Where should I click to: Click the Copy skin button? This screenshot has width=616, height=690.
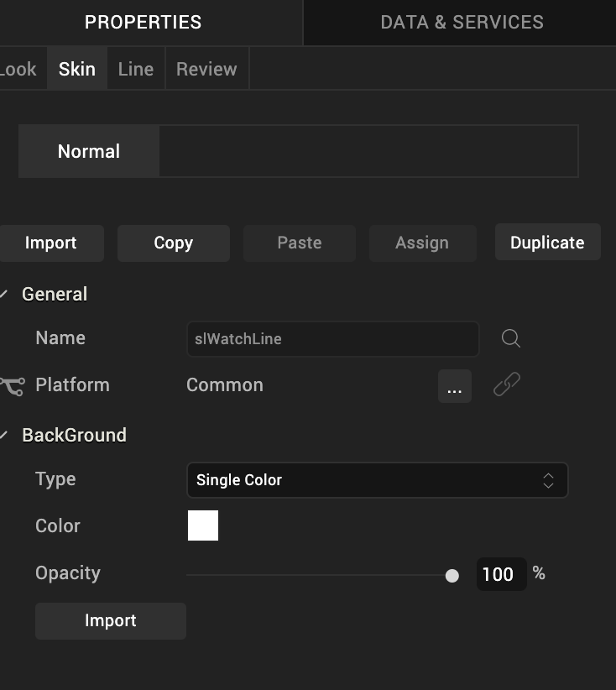174,243
